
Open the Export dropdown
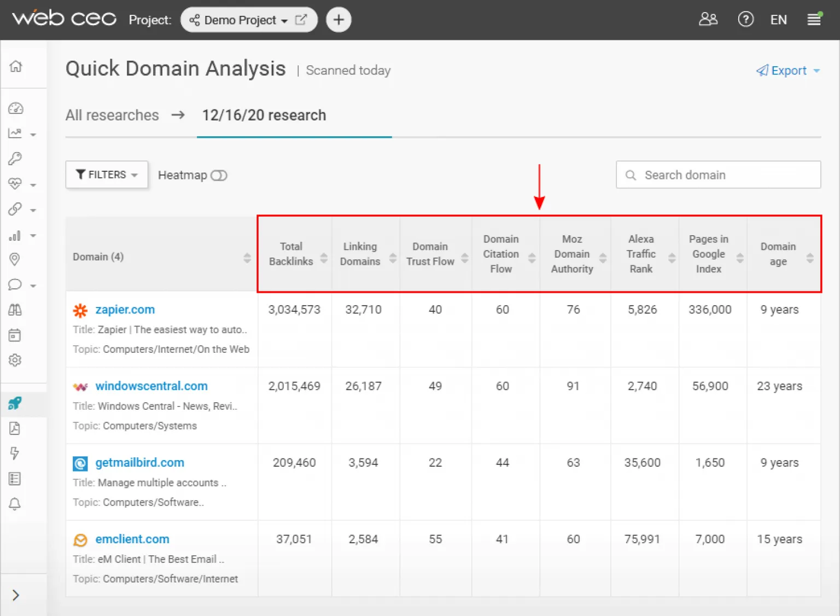tap(788, 71)
